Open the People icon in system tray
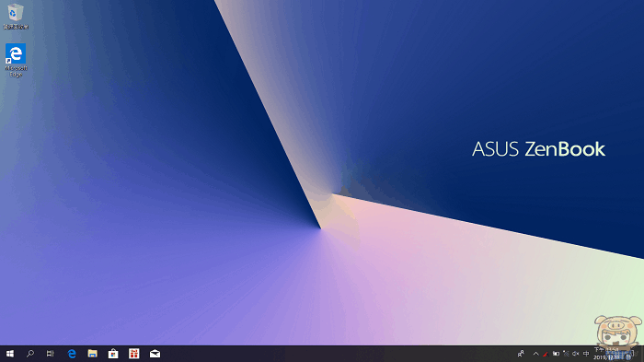The image size is (644, 362). coord(521,354)
